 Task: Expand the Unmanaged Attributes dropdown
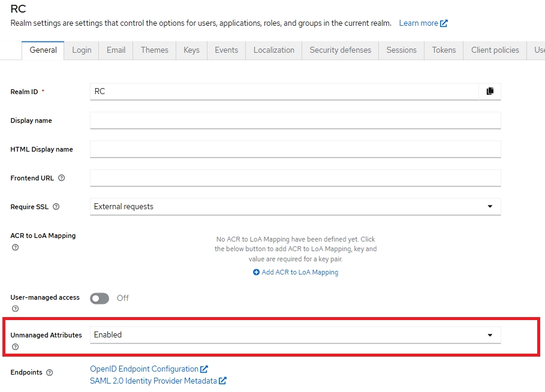tap(295, 335)
